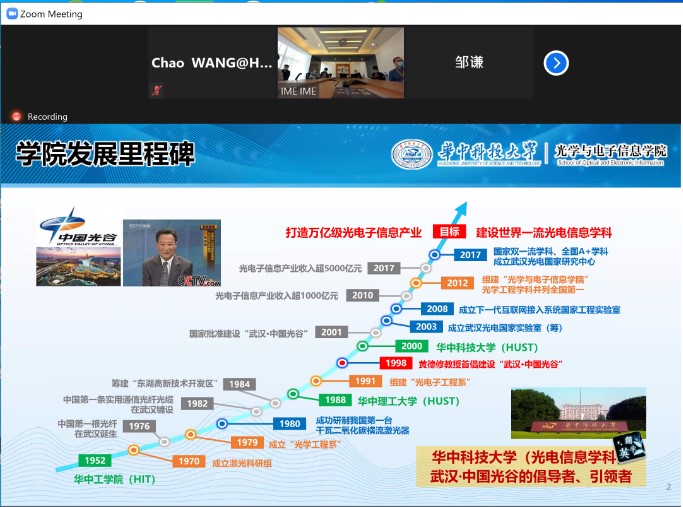Viewport: 683px width, 507px height.
Task: Click the gray 2017 timeline year box
Action: coord(384,268)
